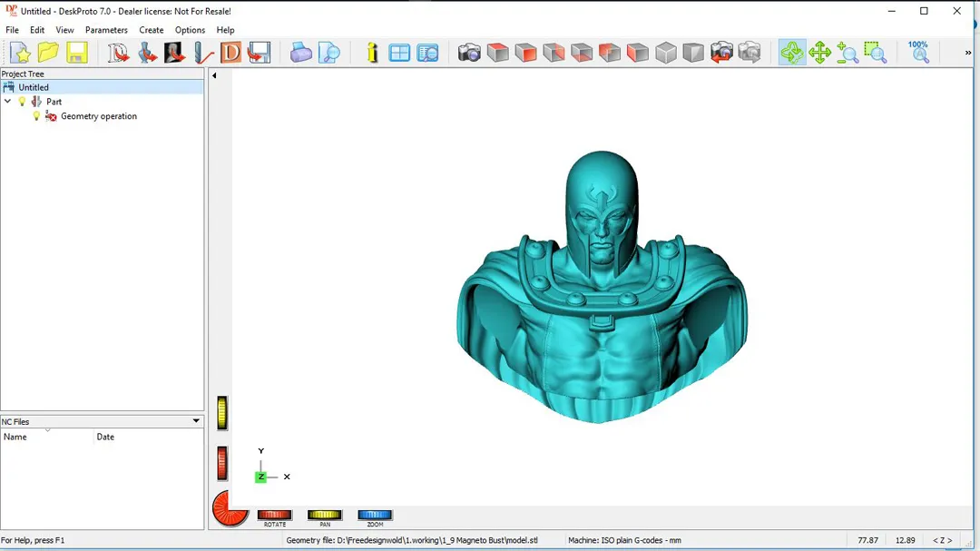Screen dimensions: 980x551
Task: Activate the Zoom Window selection mode
Action: (x=876, y=53)
